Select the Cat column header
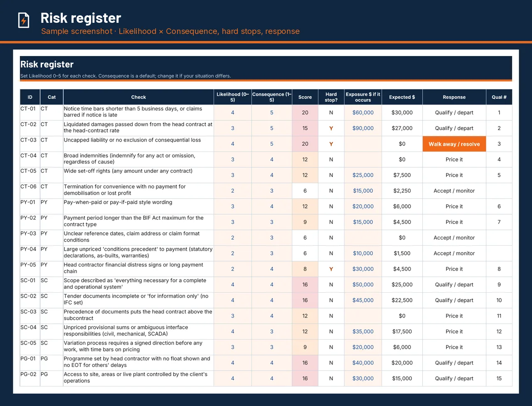Screen dimensions: 532x406 tap(52, 97)
